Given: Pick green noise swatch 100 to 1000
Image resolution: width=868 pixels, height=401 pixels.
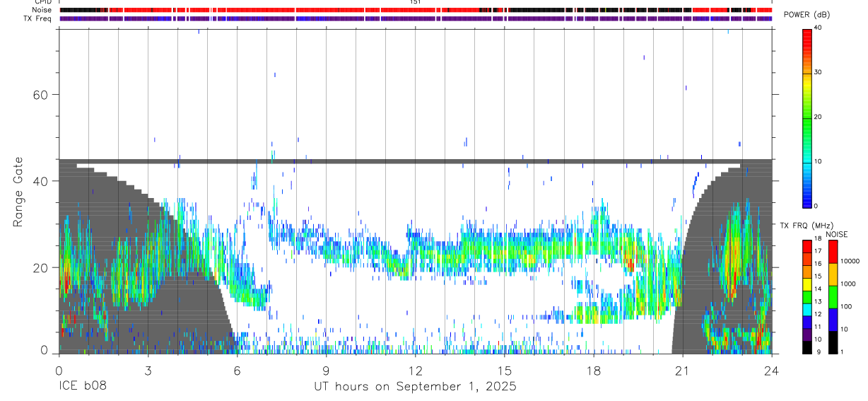Looking at the screenshot, I should pyautogui.click(x=833, y=296).
